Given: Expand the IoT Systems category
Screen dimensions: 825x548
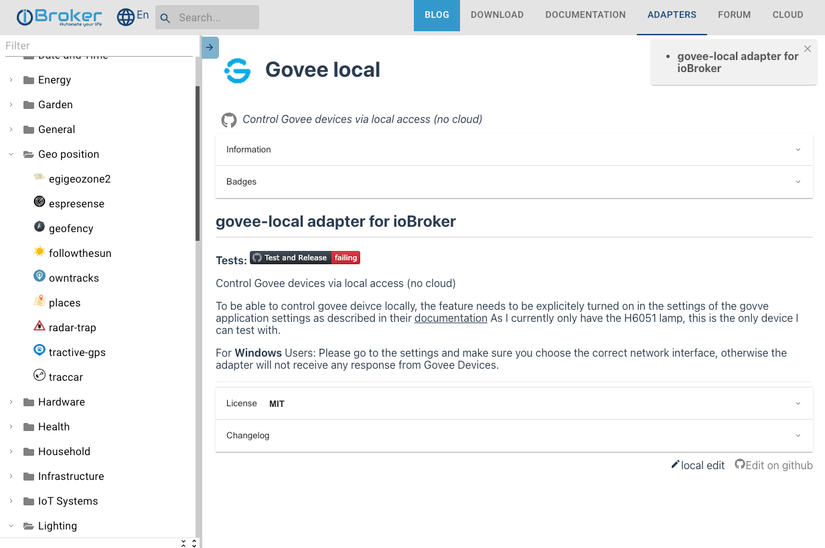Looking at the screenshot, I should tap(11, 501).
